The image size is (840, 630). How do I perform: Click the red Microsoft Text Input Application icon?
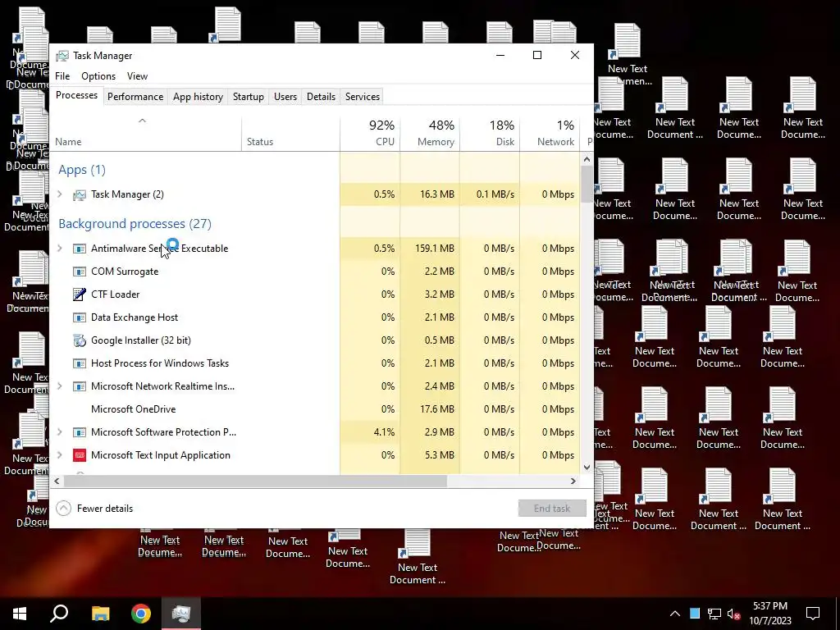point(80,455)
